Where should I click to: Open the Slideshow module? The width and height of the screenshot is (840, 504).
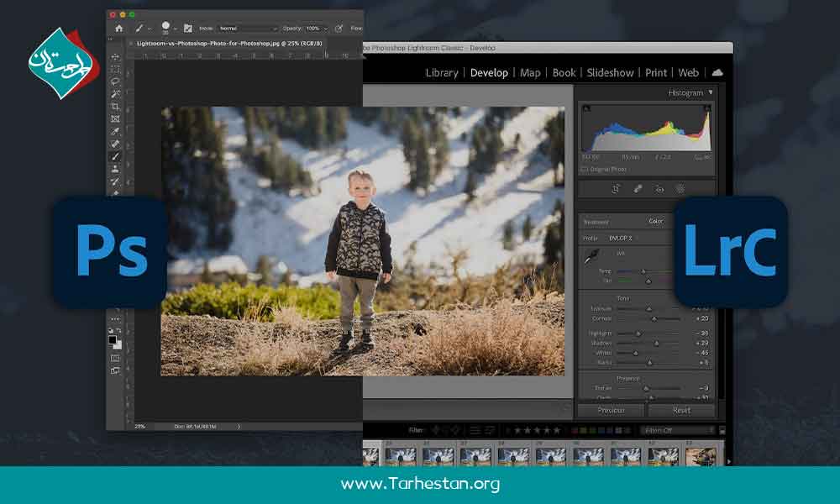pyautogui.click(x=610, y=73)
